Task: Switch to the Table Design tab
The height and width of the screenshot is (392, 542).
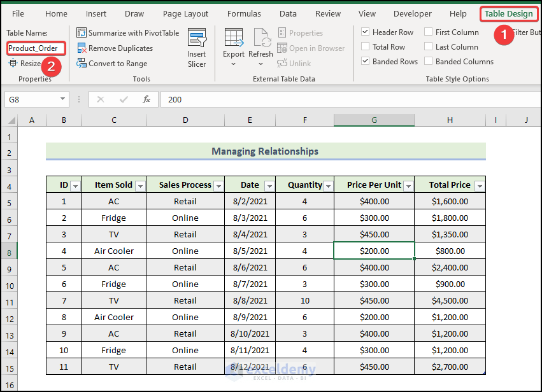Action: click(508, 13)
